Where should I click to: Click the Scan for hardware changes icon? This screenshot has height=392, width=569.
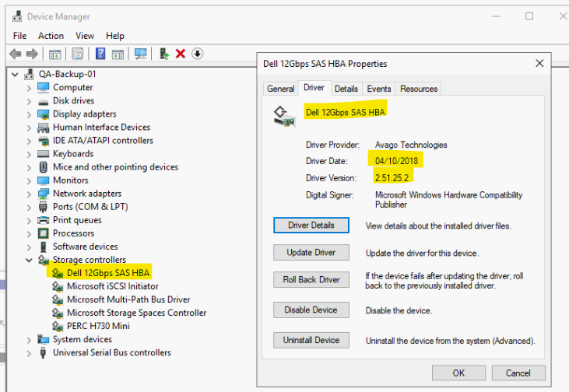tap(140, 54)
